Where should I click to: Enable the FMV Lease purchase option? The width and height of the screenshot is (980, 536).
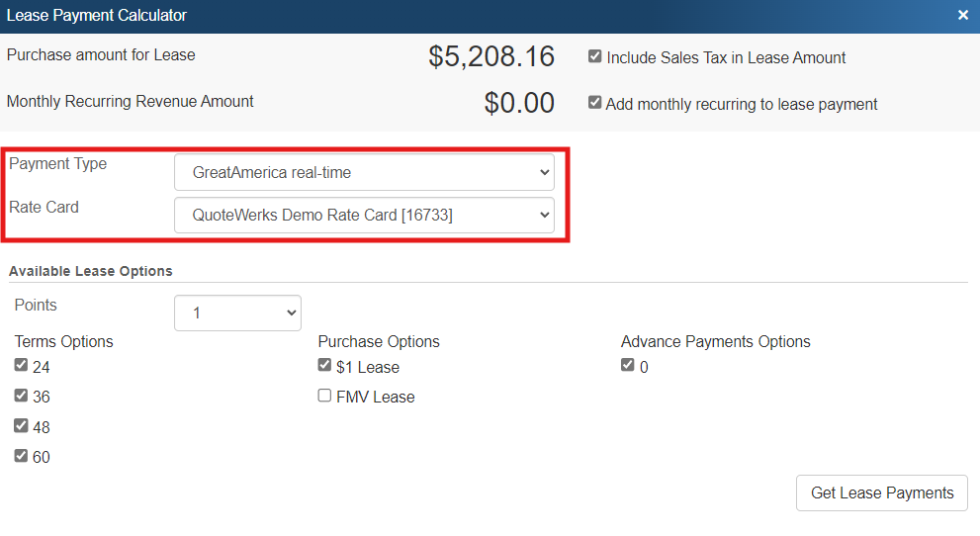324,396
